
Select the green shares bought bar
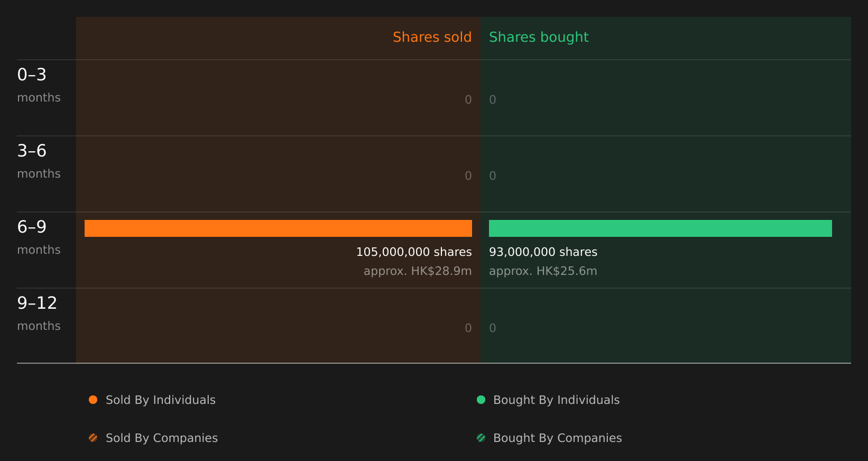(660, 228)
